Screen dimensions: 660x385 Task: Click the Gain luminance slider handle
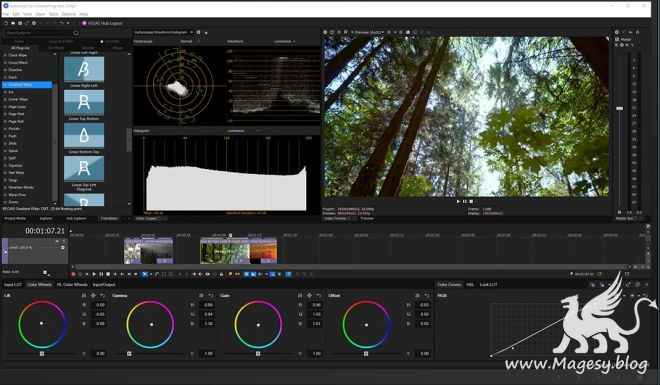click(258, 354)
